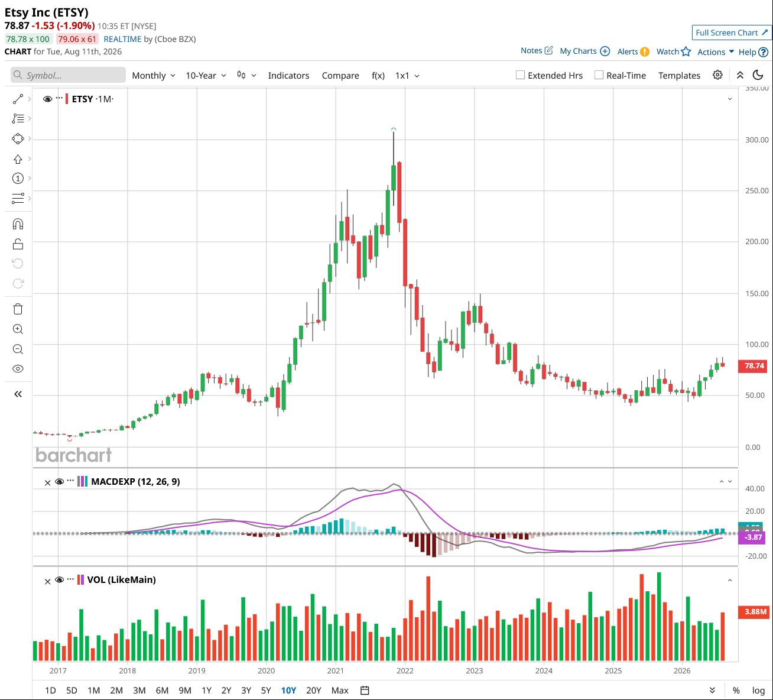Open the 10-Year period dropdown
The height and width of the screenshot is (700, 773).
[206, 75]
